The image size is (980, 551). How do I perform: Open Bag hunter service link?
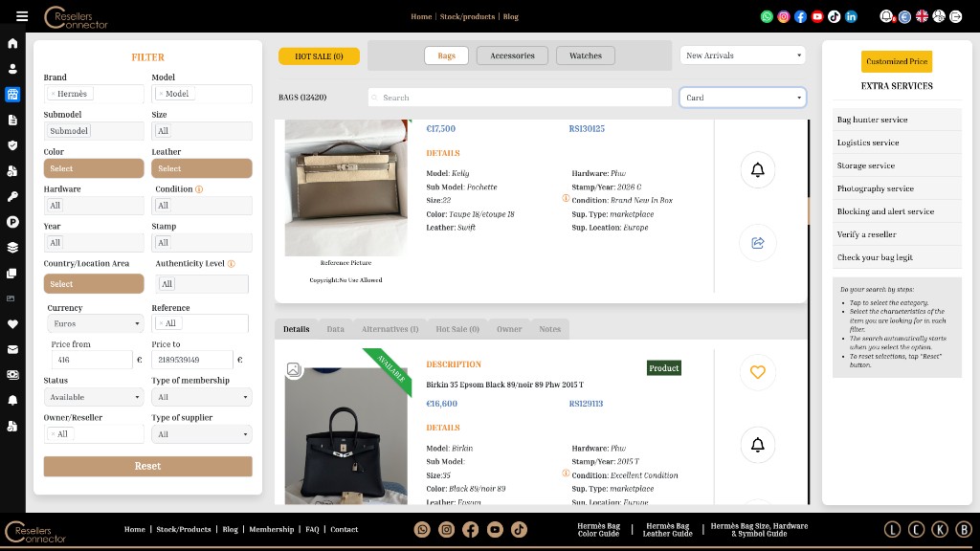click(x=896, y=120)
